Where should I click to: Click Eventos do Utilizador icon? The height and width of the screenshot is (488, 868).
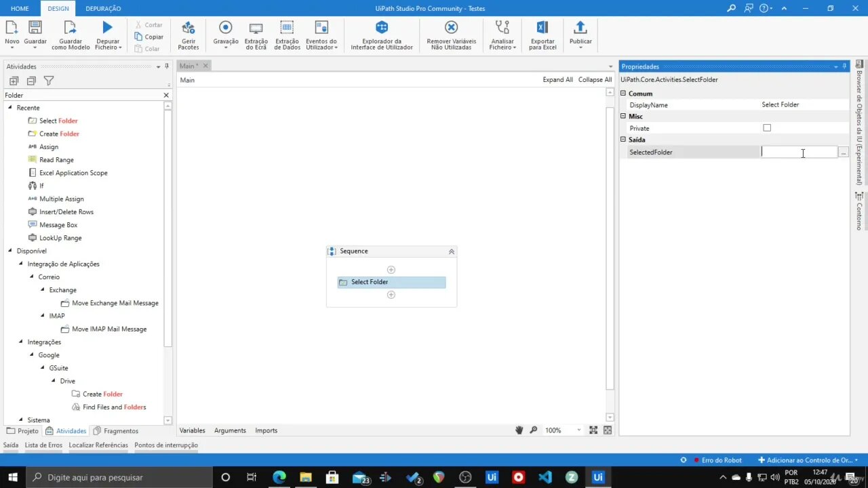(321, 28)
